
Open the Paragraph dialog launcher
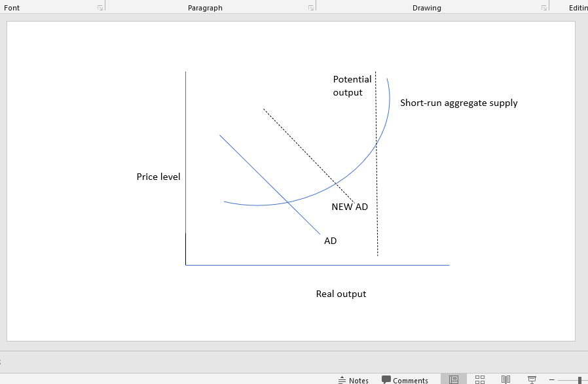(x=311, y=8)
